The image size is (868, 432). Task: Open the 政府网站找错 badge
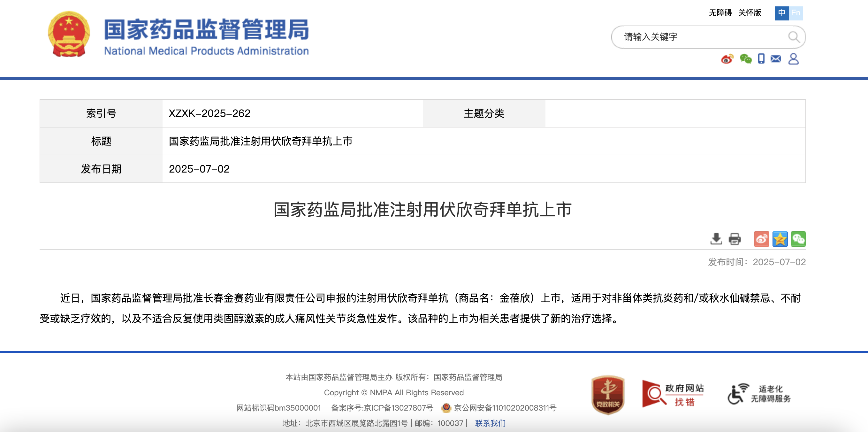[673, 394]
